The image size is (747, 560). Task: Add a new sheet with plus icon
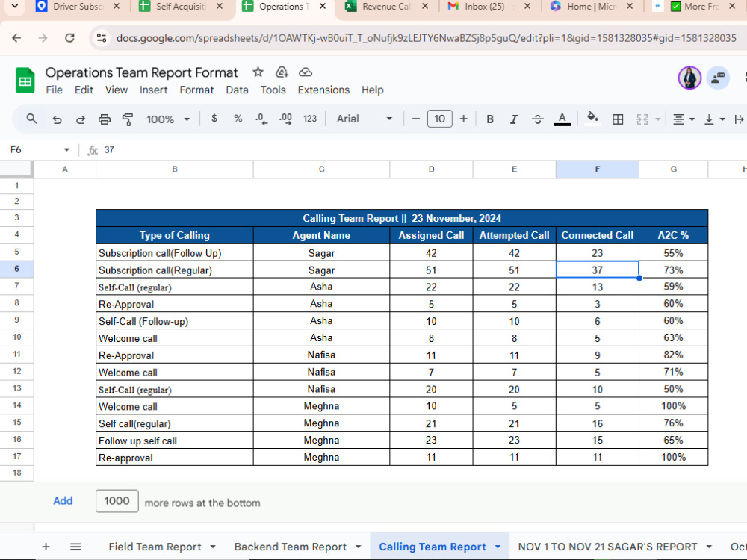(x=46, y=547)
